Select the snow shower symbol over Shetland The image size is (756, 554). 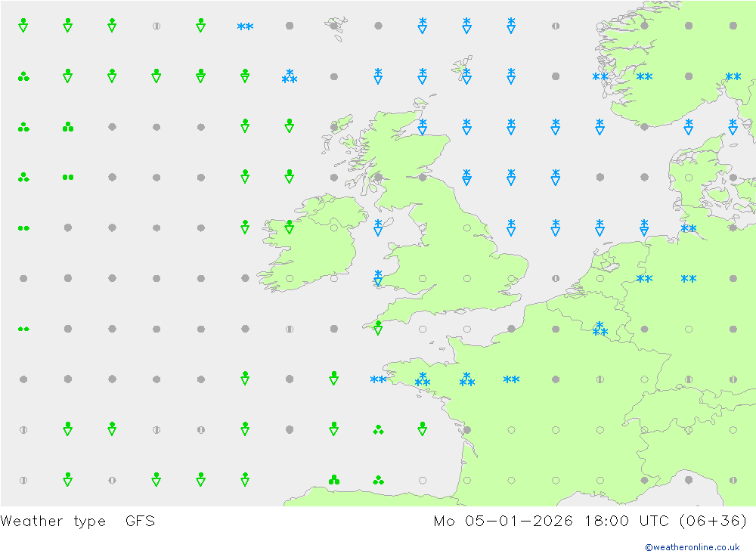(466, 76)
